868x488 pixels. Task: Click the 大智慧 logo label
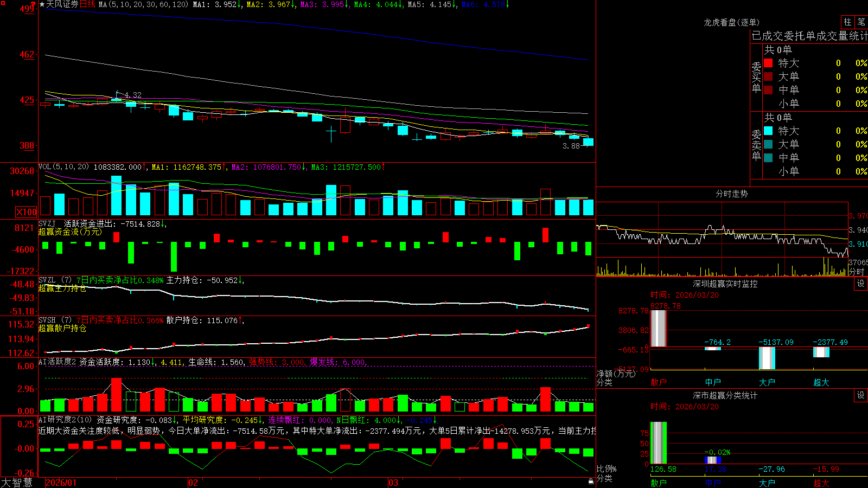pos(17,483)
